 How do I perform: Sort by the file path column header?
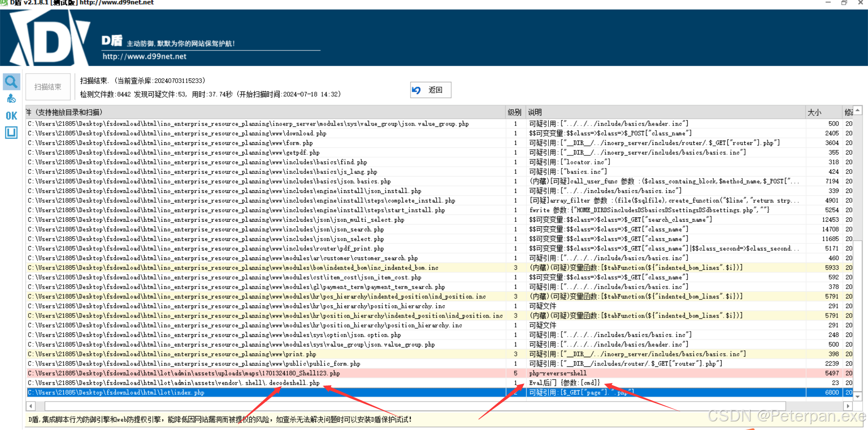pos(265,112)
